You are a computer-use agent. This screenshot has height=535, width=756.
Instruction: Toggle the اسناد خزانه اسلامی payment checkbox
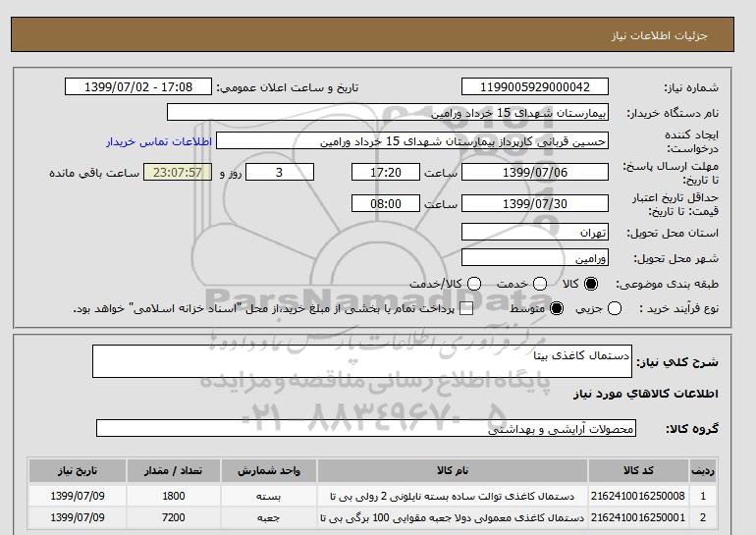tap(466, 309)
